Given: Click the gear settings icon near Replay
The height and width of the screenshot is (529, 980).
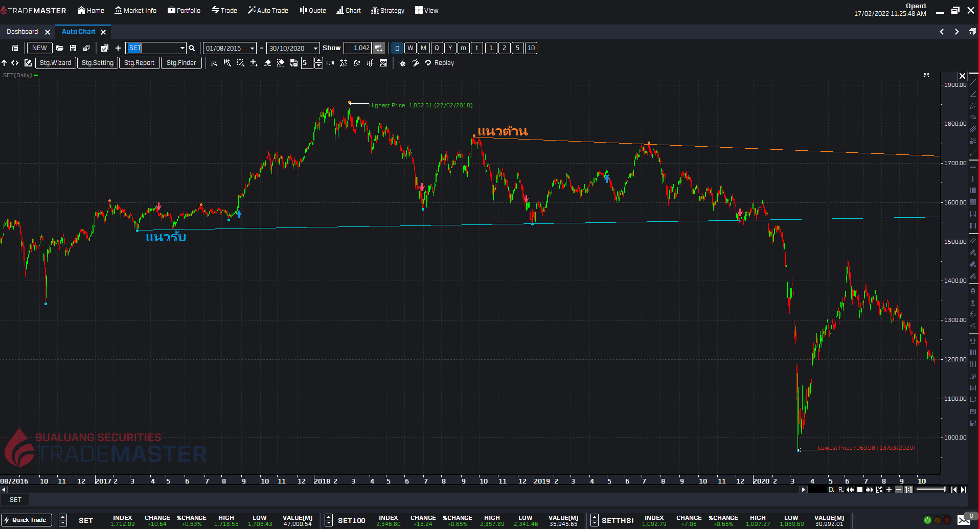Looking at the screenshot, I should pos(402,63).
